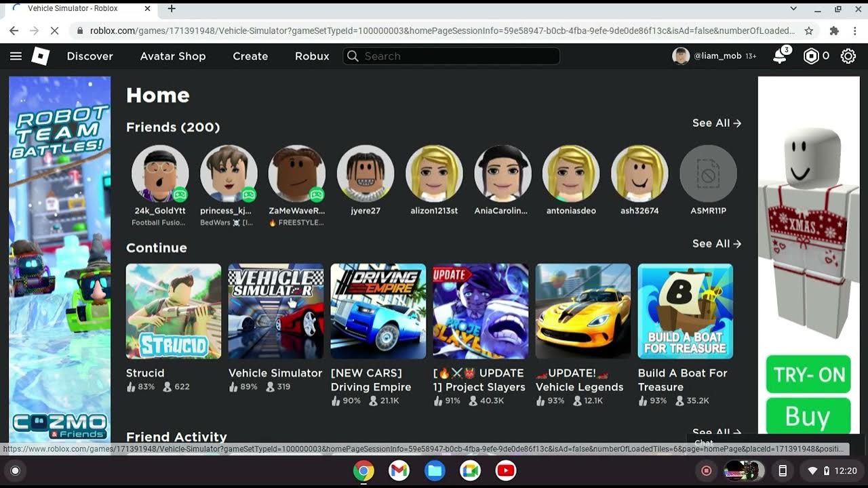
Task: Open ASMR11P friend avatar
Action: point(708,174)
